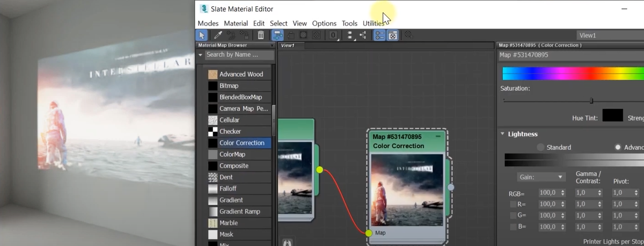Viewport: 644px width, 246px height.
Task: Click Hide Unused Nodeslots icon
Action: [290, 35]
